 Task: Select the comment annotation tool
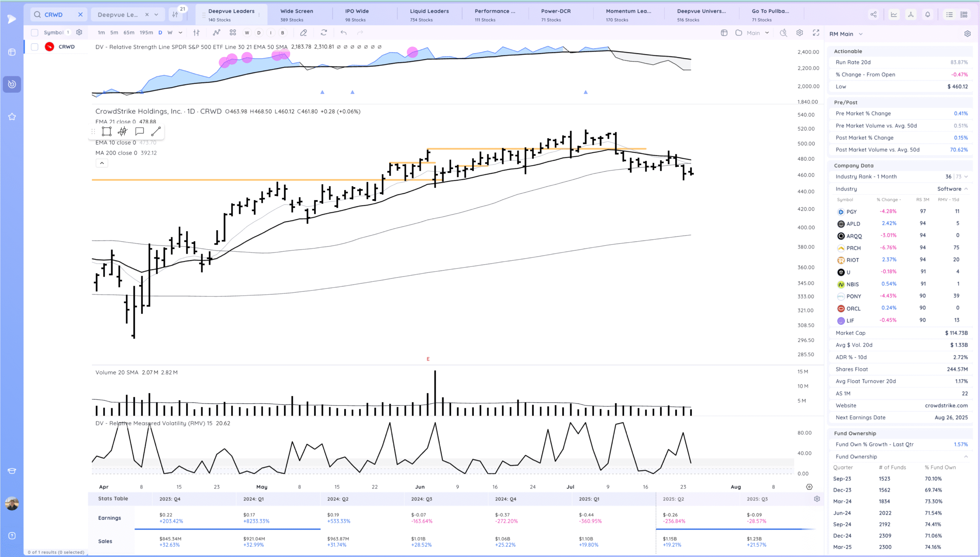[x=139, y=132]
